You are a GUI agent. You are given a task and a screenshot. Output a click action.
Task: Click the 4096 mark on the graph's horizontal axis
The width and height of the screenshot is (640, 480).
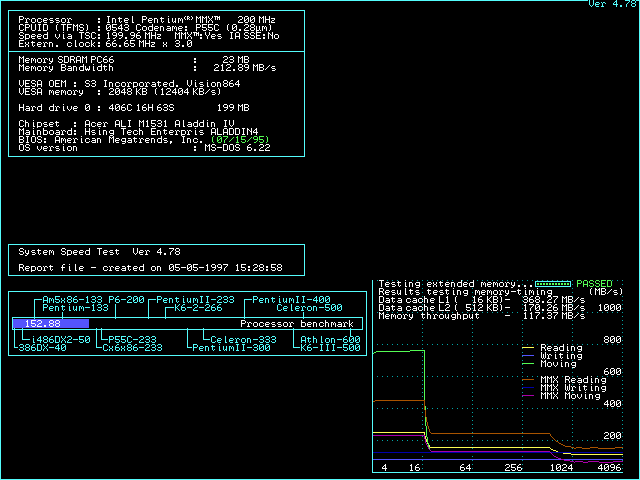[609, 468]
